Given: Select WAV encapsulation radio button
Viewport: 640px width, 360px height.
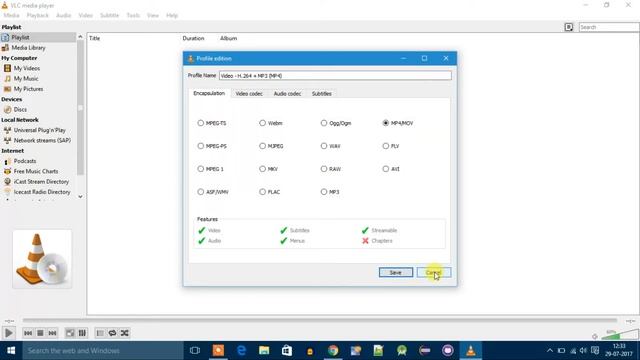Looking at the screenshot, I should click(x=324, y=146).
